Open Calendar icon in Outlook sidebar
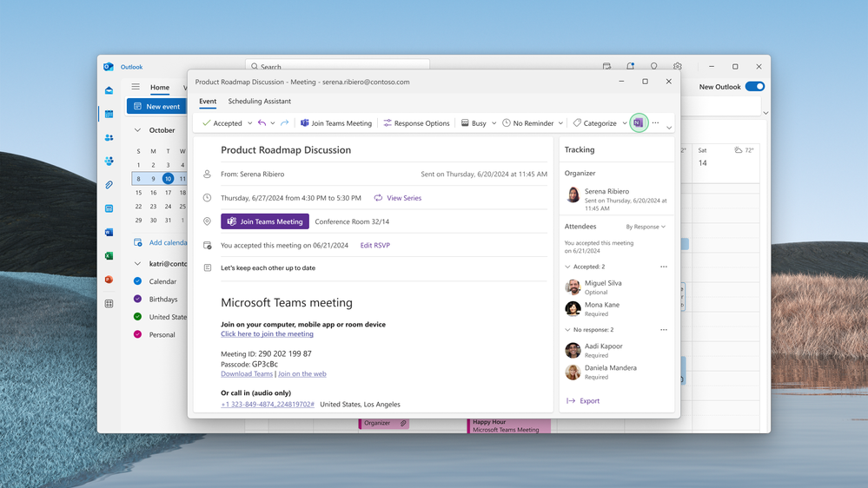This screenshot has height=488, width=868. (x=109, y=114)
